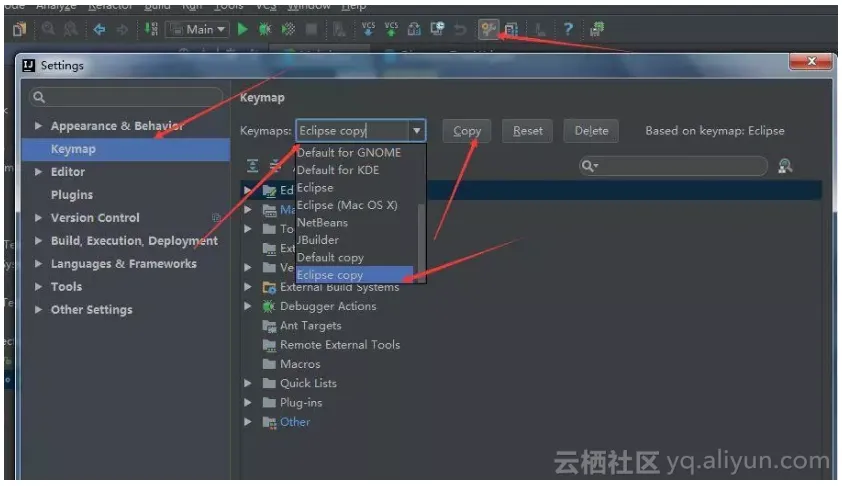Click the Copy keymap button
This screenshot has height=486, width=842.
(467, 131)
